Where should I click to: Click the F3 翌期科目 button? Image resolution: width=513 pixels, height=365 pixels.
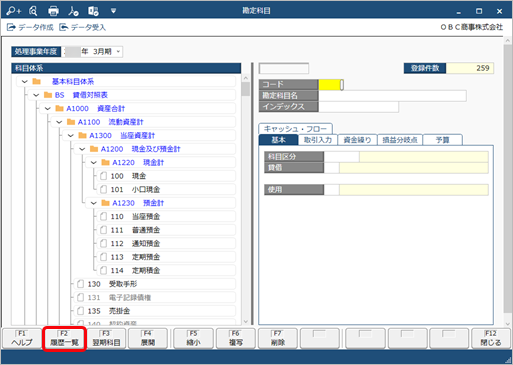pyautogui.click(x=106, y=338)
